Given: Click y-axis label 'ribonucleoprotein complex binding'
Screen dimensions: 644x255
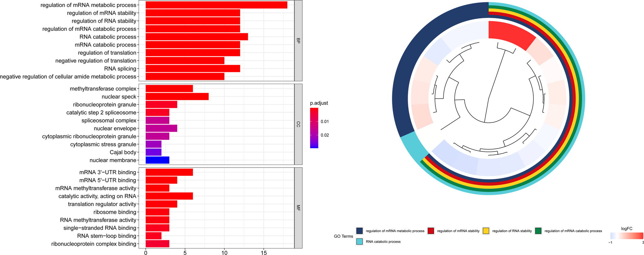Looking at the screenshot, I should point(94,244).
